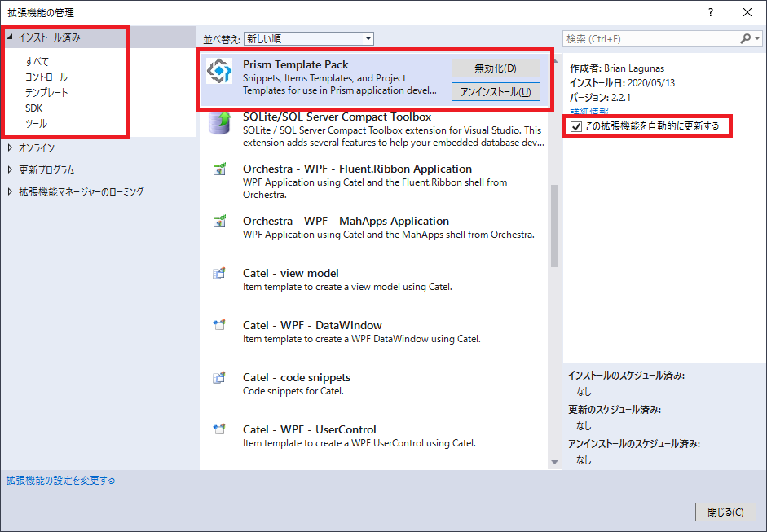Uninstall Prism Template Pack with アンインストール button
Screen dimensions: 767x532
tap(496, 92)
